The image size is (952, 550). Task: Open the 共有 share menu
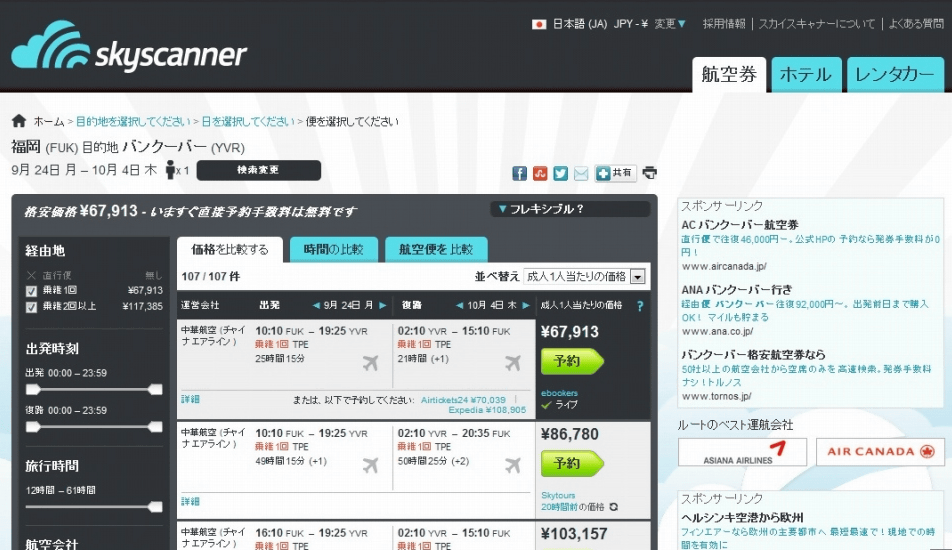(x=615, y=174)
